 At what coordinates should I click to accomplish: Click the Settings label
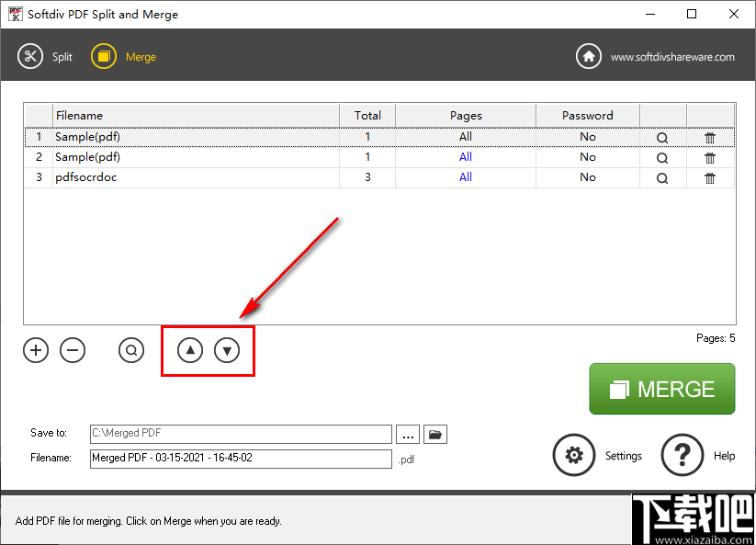[x=624, y=456]
